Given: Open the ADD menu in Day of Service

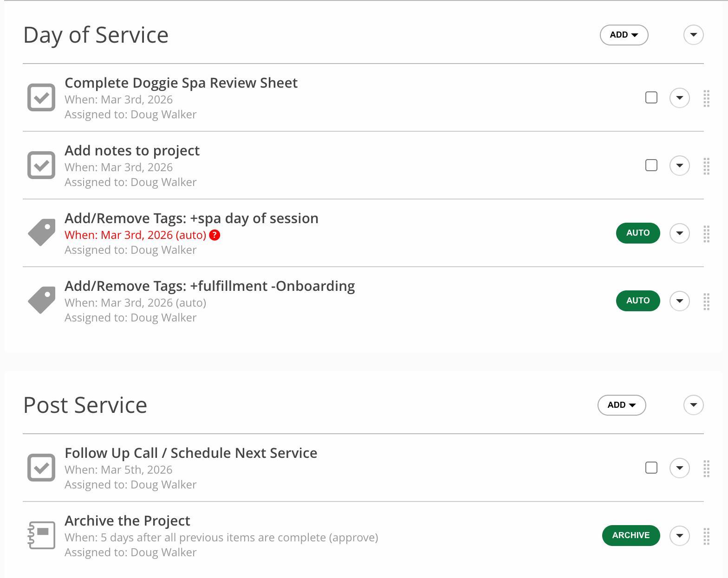Looking at the screenshot, I should 624,35.
